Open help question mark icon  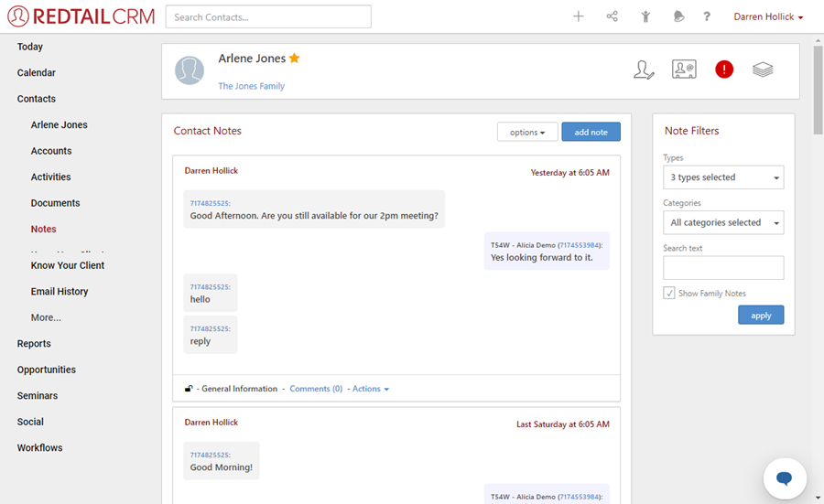tap(707, 16)
